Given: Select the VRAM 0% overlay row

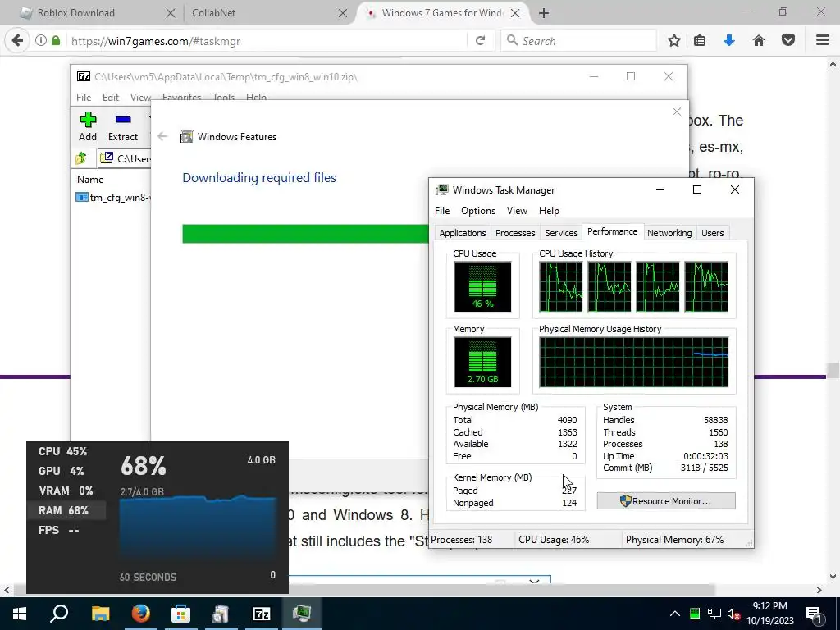Looking at the screenshot, I should click(x=66, y=491).
